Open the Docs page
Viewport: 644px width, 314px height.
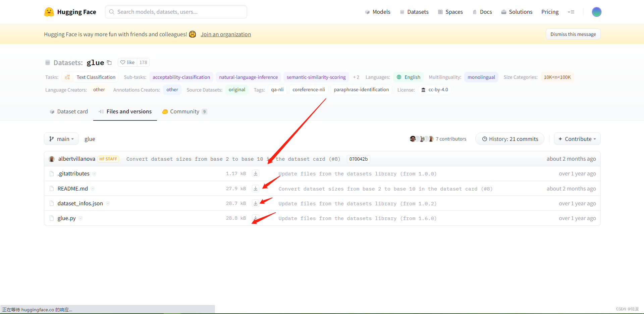482,12
